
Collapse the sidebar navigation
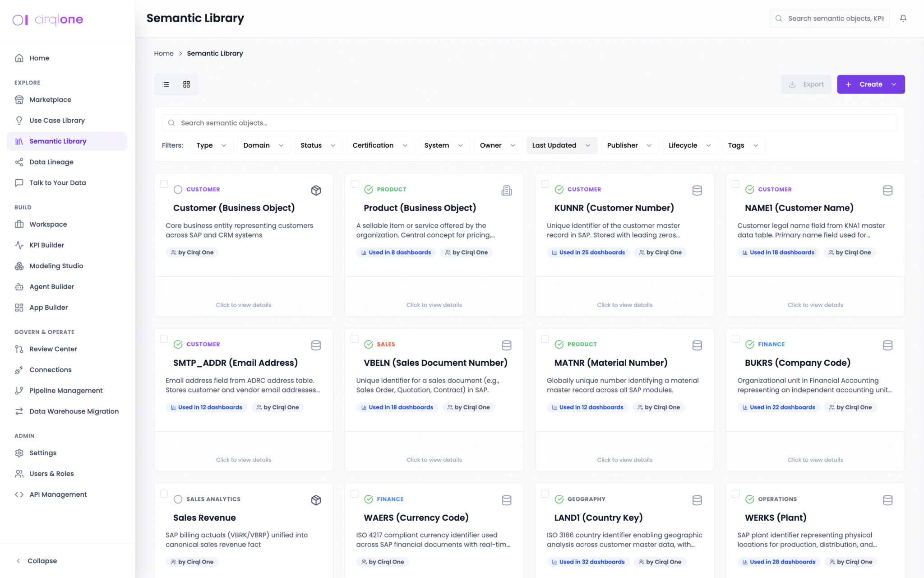36,561
